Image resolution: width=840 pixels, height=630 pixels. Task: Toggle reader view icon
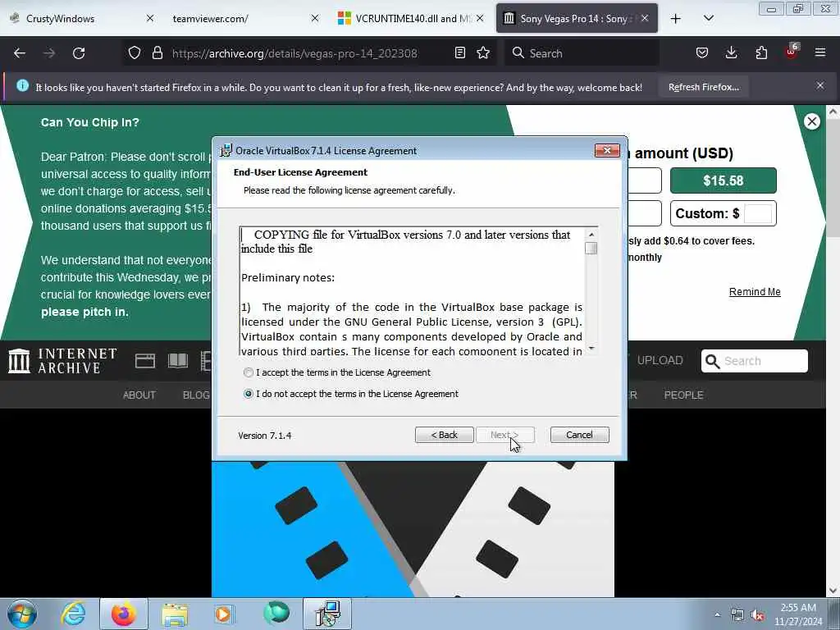[x=459, y=53]
